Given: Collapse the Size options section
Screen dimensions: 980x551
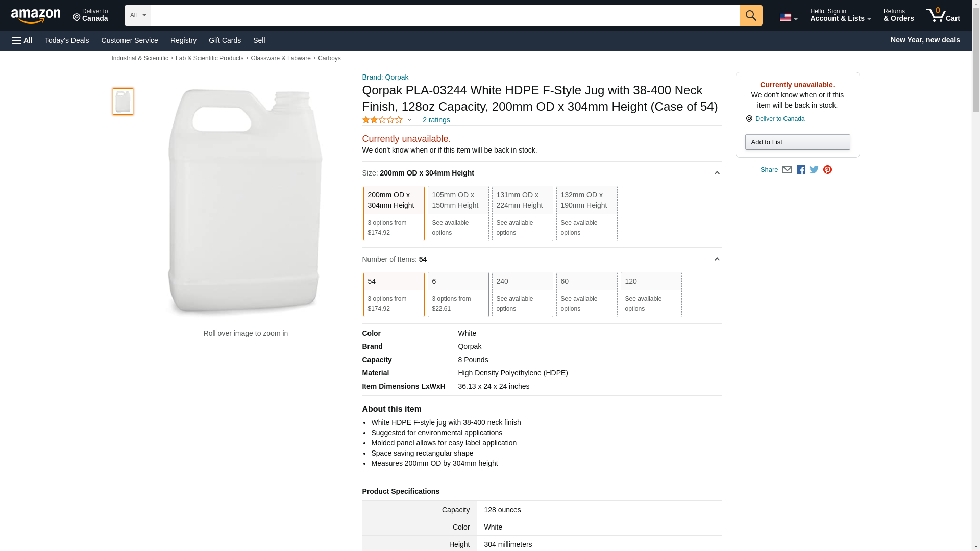Looking at the screenshot, I should coord(717,173).
